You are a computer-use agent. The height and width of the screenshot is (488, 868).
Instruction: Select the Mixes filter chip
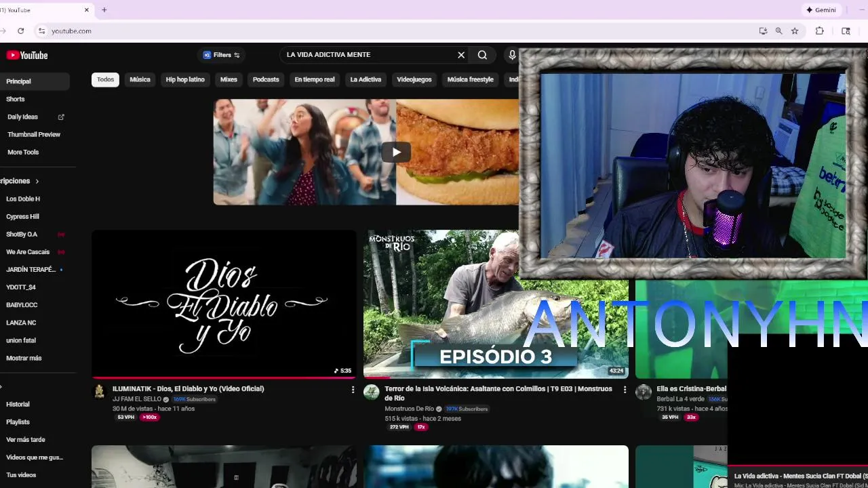click(x=229, y=79)
